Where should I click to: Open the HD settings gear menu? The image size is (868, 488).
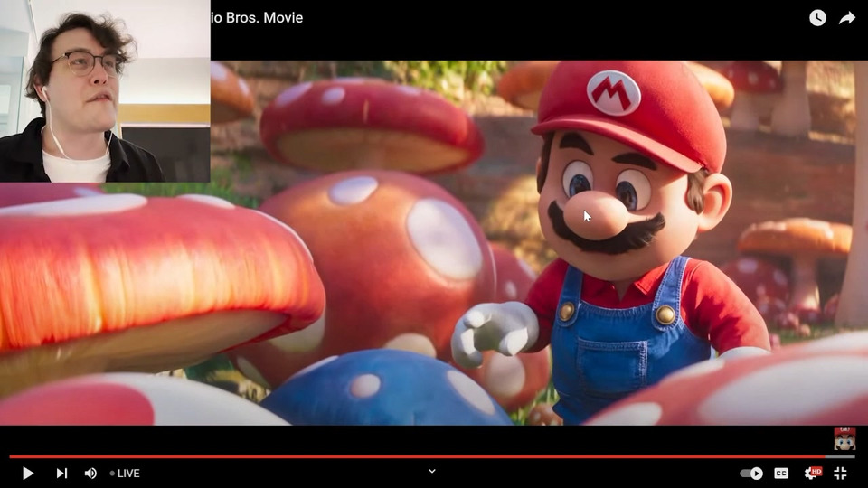(x=812, y=473)
